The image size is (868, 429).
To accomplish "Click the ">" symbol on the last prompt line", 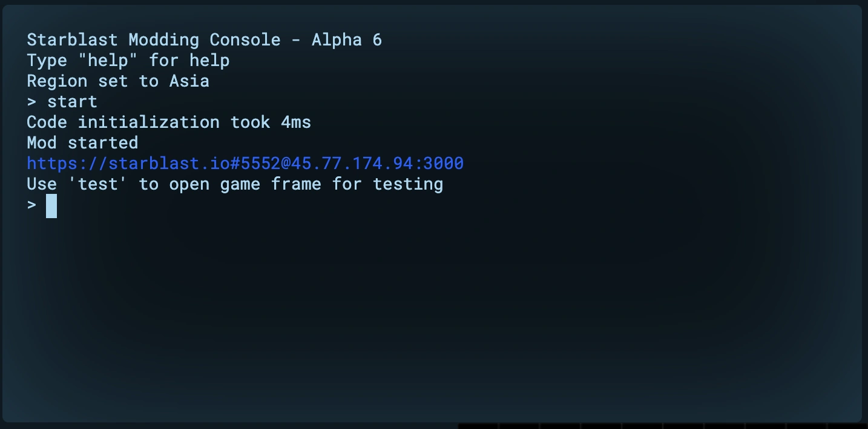I will 31,205.
